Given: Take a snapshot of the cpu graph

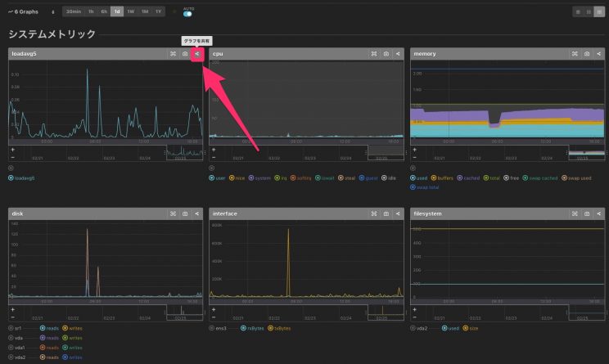Looking at the screenshot, I should click(x=386, y=54).
